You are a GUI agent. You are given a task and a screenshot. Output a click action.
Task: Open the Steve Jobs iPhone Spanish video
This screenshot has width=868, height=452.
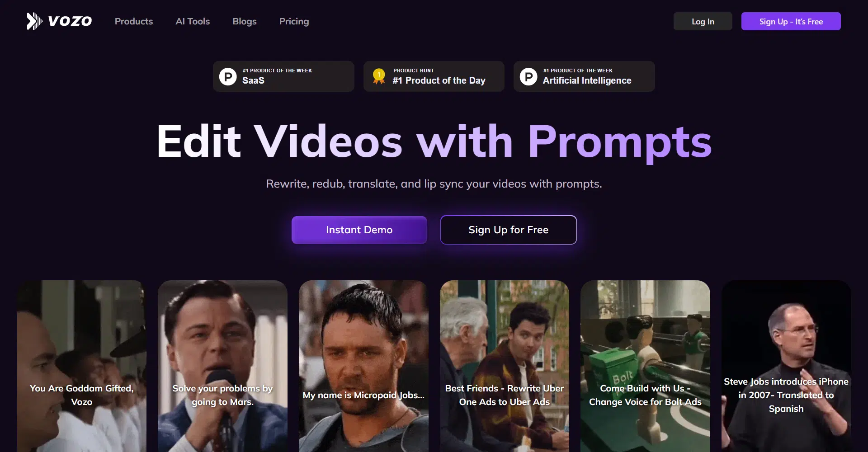[786, 366]
